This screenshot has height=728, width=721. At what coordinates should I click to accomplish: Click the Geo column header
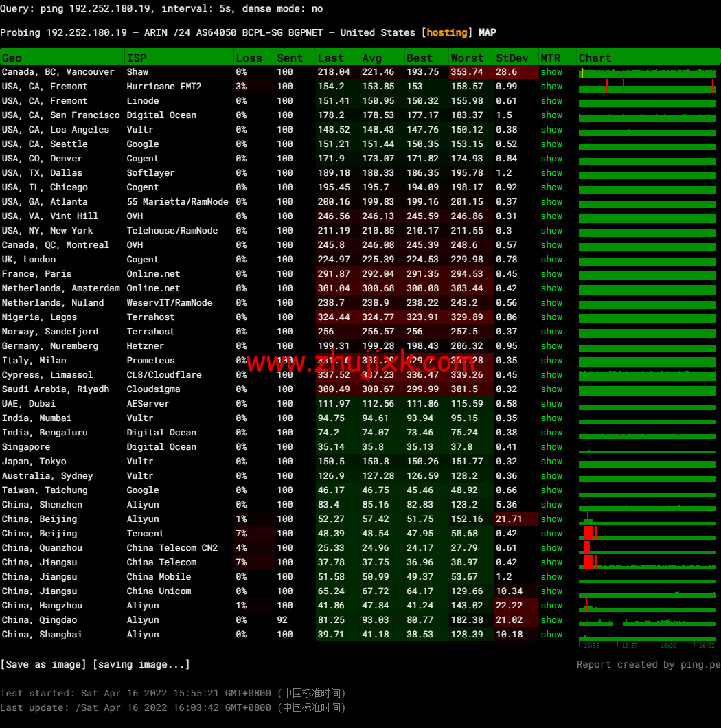(12, 58)
